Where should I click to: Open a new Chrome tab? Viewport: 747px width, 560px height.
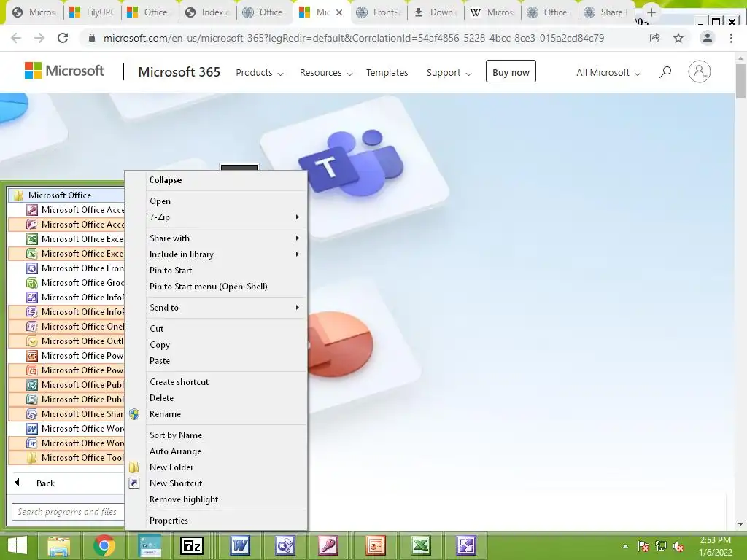click(651, 12)
